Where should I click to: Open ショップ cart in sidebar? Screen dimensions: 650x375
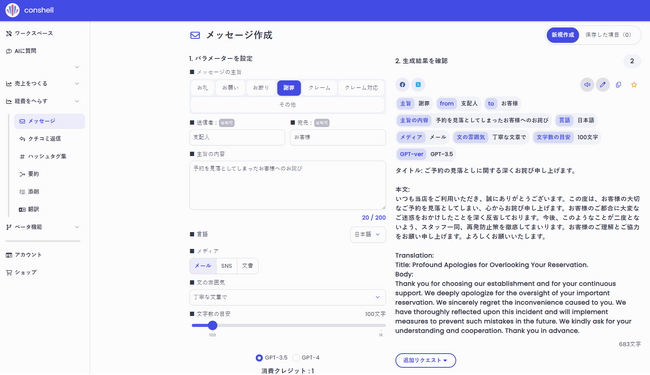tap(22, 272)
